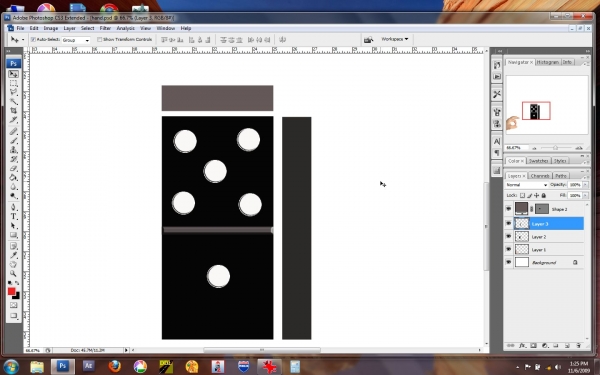The height and width of the screenshot is (375, 600).
Task: Select the Path Selection tool
Action: click(x=13, y=225)
